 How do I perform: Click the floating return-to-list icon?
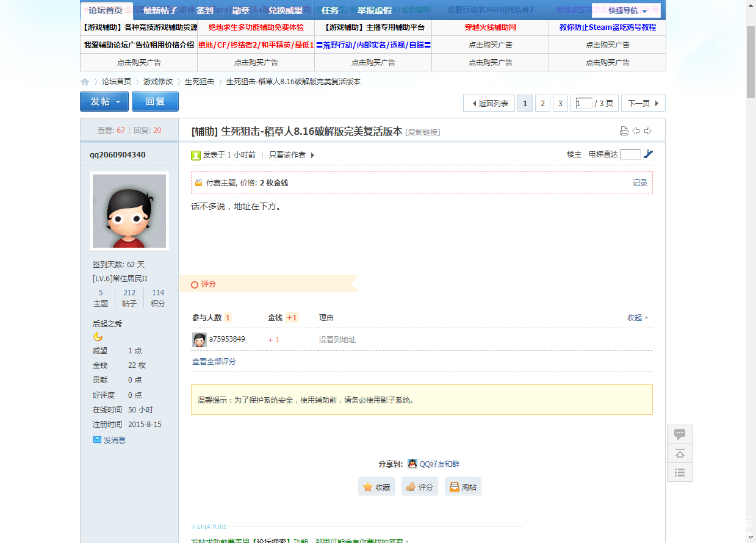click(680, 472)
